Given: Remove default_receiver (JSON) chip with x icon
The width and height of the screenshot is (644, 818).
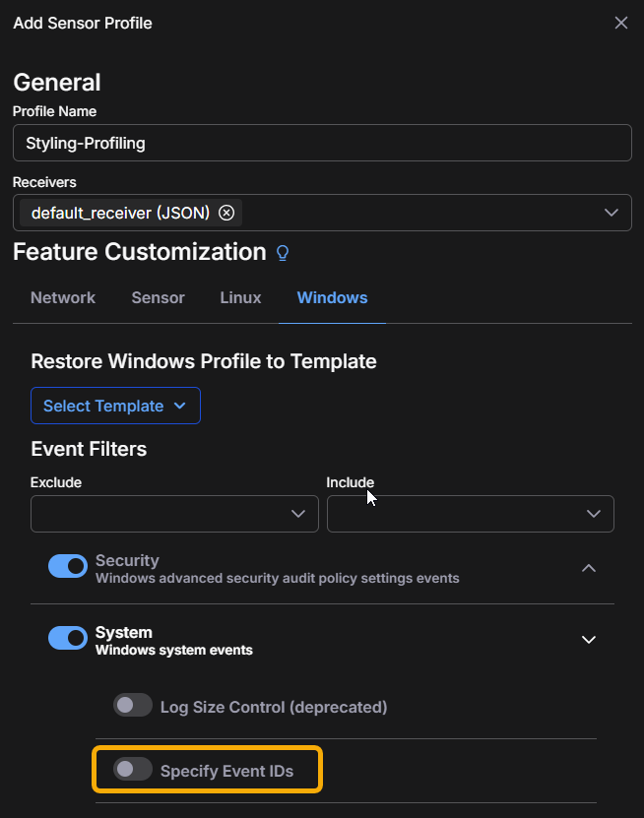Looking at the screenshot, I should point(226,213).
